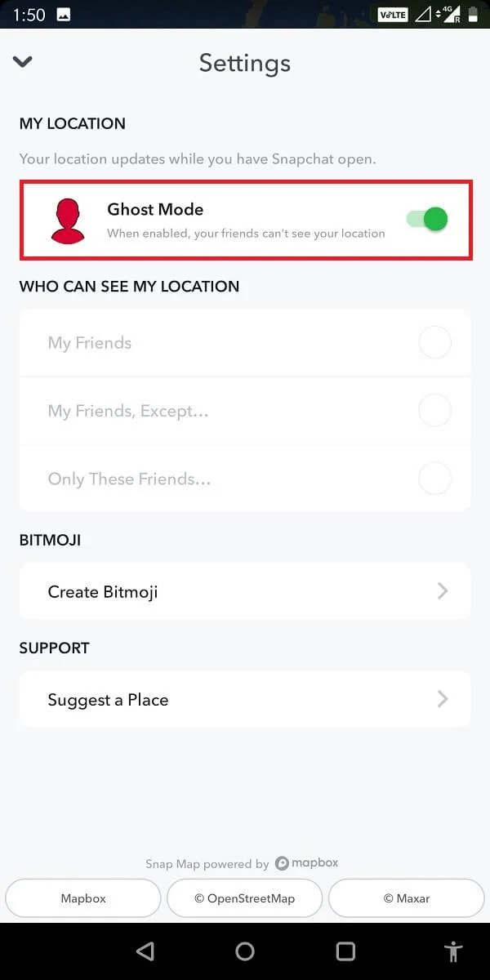
Task: Collapse Settings with the top-left chevron
Action: coord(23,61)
